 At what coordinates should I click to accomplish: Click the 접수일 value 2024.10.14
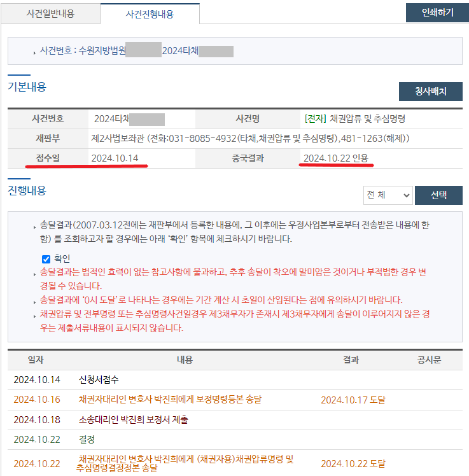click(115, 158)
